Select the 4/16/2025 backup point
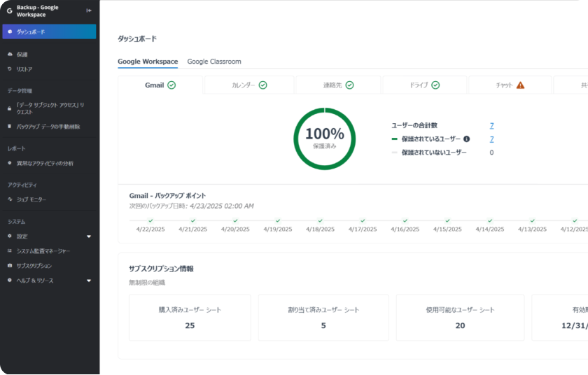This screenshot has height=375, width=588. click(x=405, y=225)
